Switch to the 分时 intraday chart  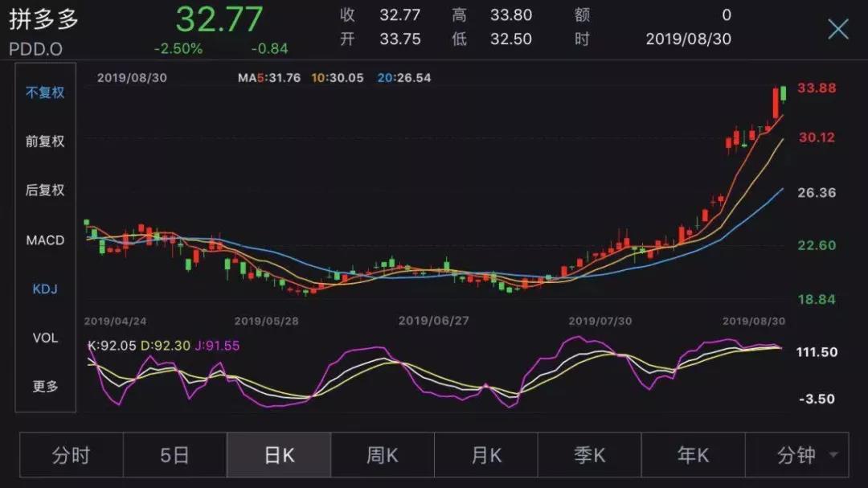(72, 454)
